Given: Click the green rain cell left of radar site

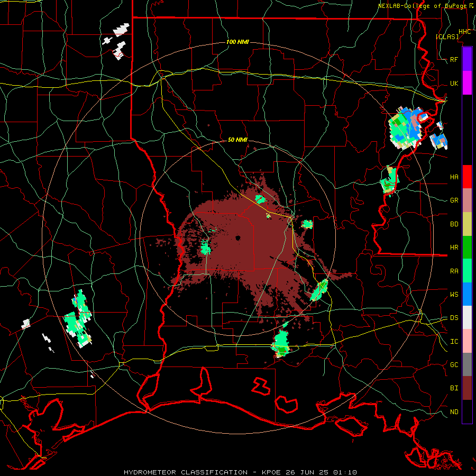Looking at the screenshot, I should click(206, 248).
